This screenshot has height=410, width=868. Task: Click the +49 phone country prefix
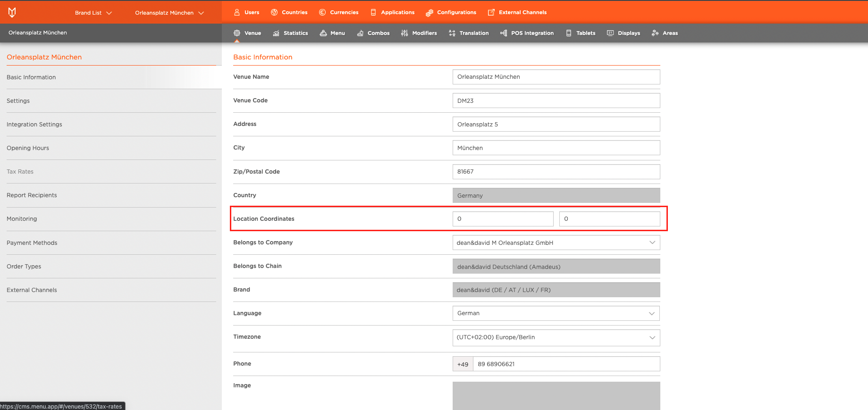coord(463,364)
